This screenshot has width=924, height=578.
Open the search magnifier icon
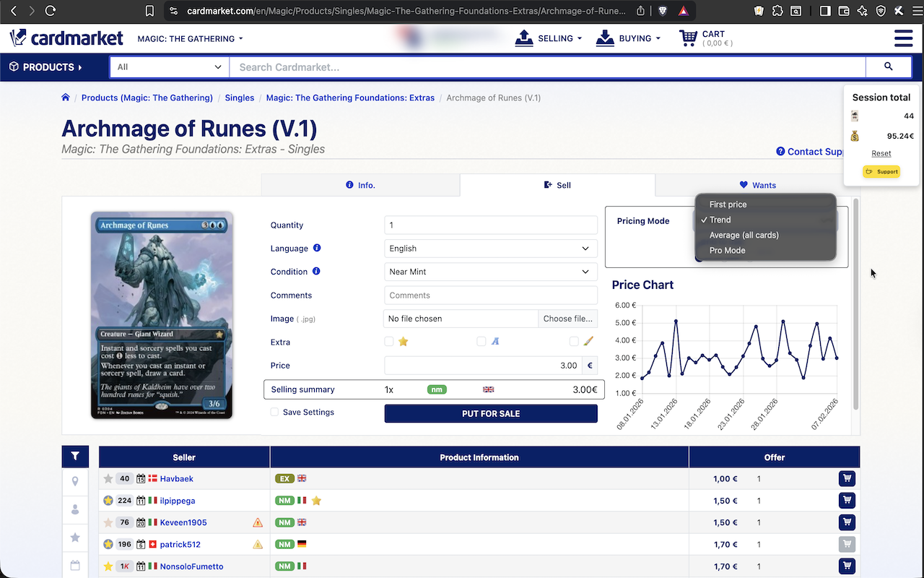click(888, 66)
